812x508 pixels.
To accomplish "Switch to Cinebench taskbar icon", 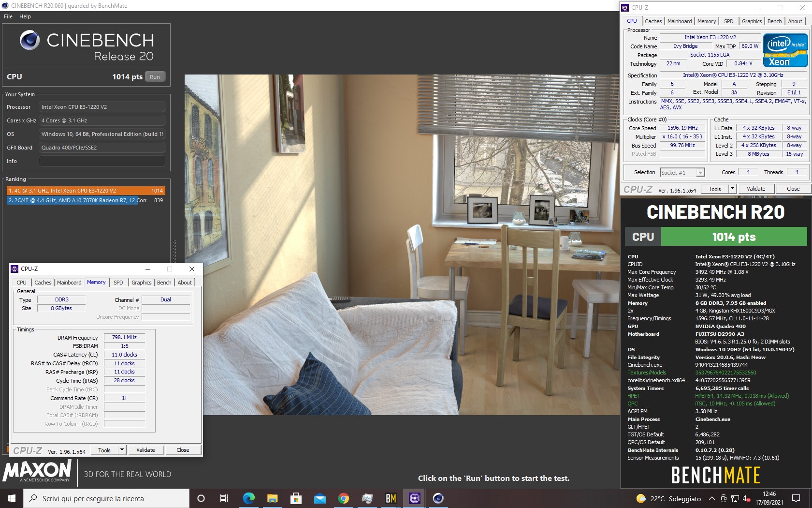I will pyautogui.click(x=438, y=498).
